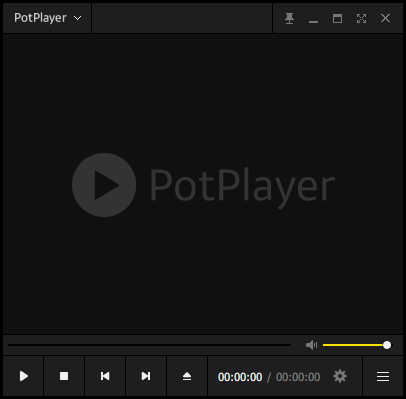The image size is (406, 399).
Task: Go to the previous track
Action: (105, 376)
